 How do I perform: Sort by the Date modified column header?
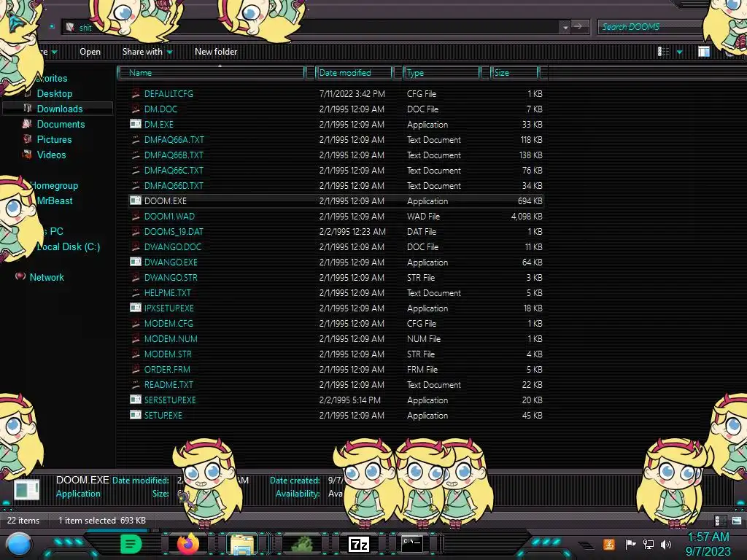pyautogui.click(x=354, y=73)
